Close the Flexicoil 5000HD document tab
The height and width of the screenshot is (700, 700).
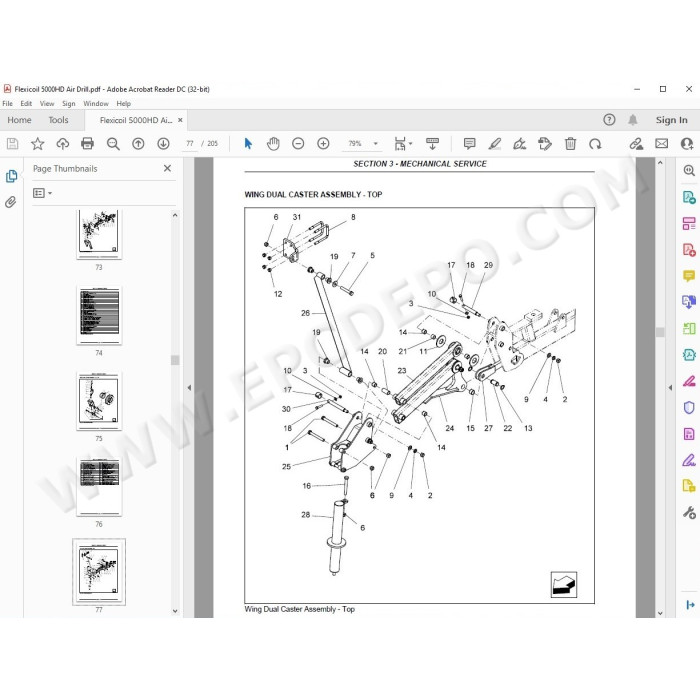(180, 120)
